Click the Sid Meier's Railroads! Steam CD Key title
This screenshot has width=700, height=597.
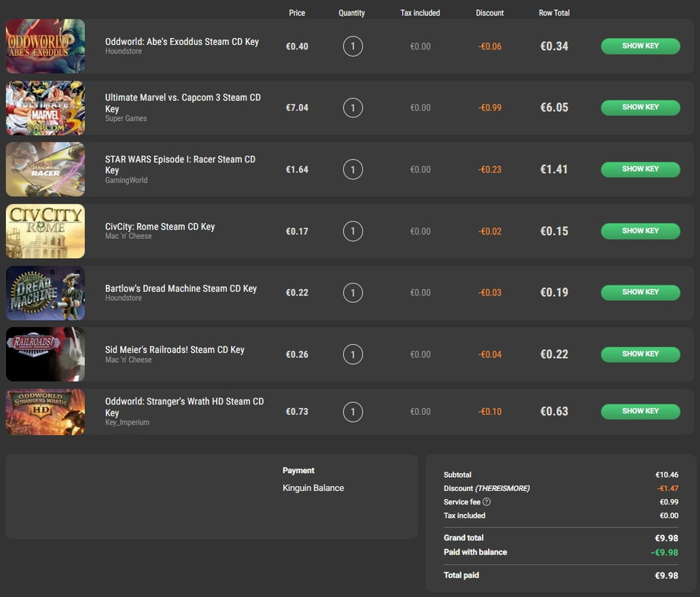point(175,350)
